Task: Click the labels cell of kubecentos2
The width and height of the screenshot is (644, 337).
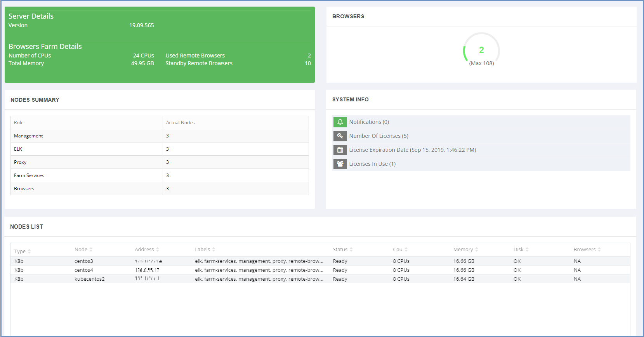Action: pyautogui.click(x=259, y=279)
